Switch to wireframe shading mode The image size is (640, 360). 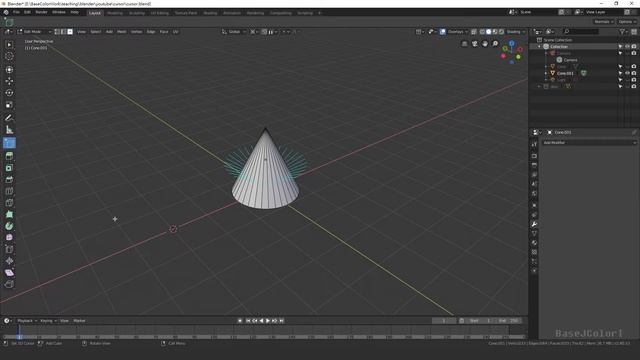point(482,31)
